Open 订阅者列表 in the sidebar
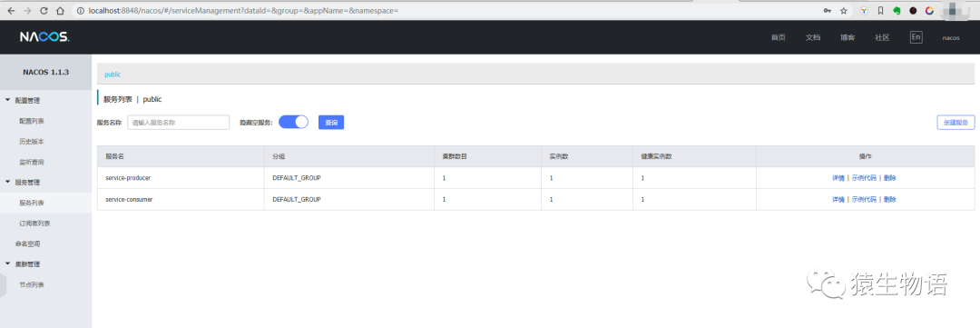The image size is (980, 328). pyautogui.click(x=34, y=223)
